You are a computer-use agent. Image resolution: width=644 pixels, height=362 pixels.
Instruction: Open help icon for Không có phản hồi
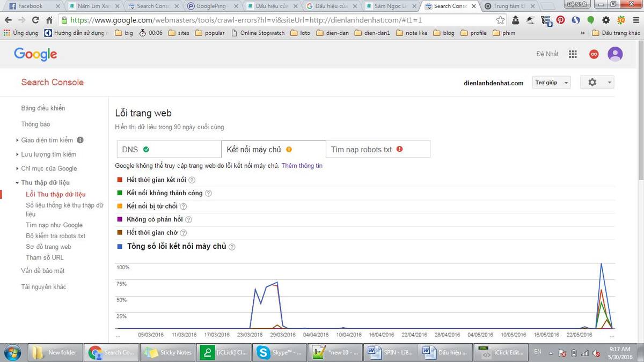[x=188, y=219]
